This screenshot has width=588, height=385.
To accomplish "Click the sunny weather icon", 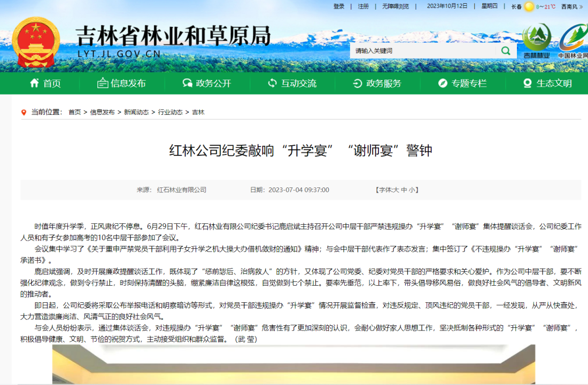I will pos(529,6).
